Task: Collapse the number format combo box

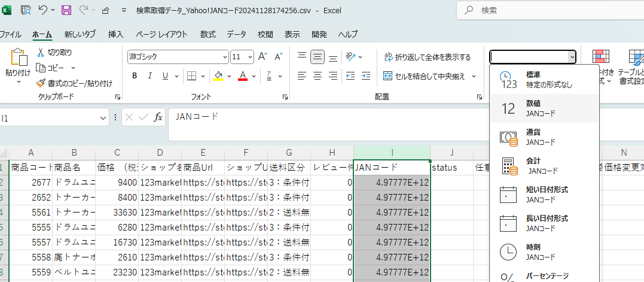Action: 572,57
